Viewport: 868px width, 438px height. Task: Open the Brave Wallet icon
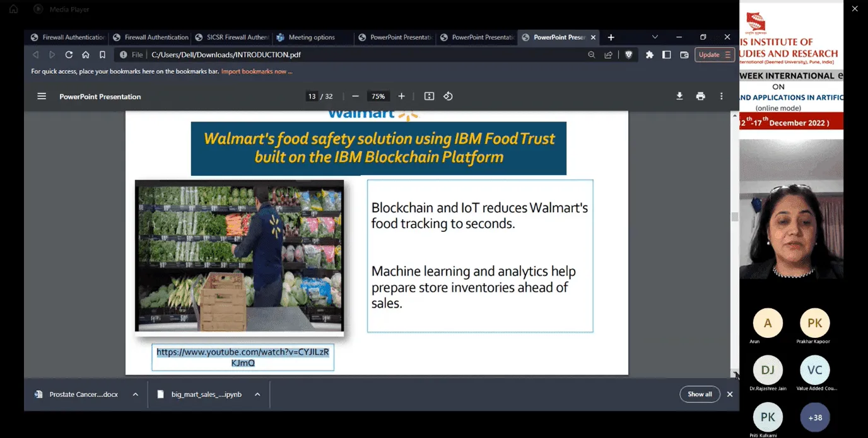[684, 55]
